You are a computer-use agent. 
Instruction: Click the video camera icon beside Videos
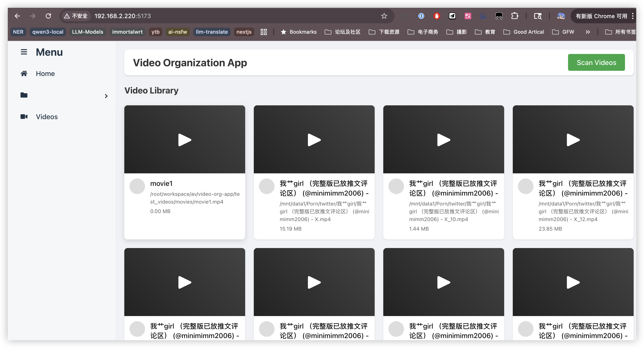click(x=24, y=117)
